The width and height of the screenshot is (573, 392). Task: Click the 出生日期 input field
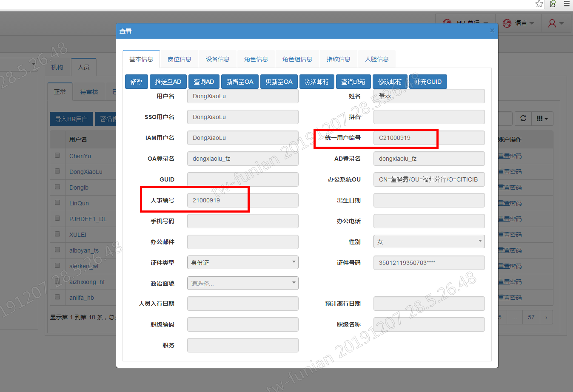click(429, 200)
